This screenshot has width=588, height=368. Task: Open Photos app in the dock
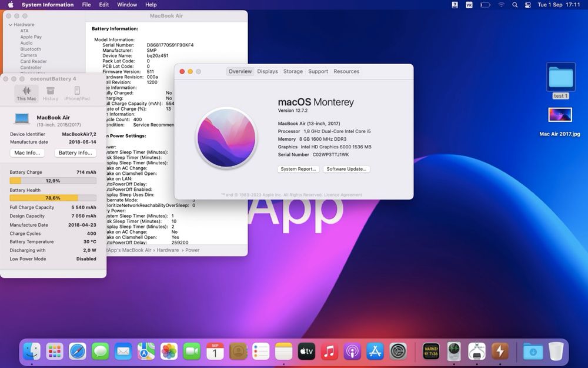pos(169,352)
